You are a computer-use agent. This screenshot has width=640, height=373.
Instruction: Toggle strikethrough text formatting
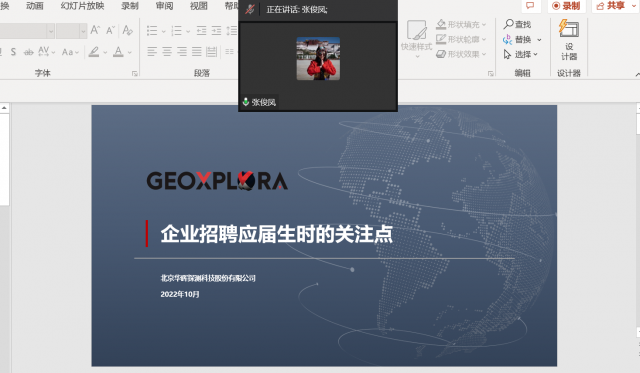(x=29, y=52)
